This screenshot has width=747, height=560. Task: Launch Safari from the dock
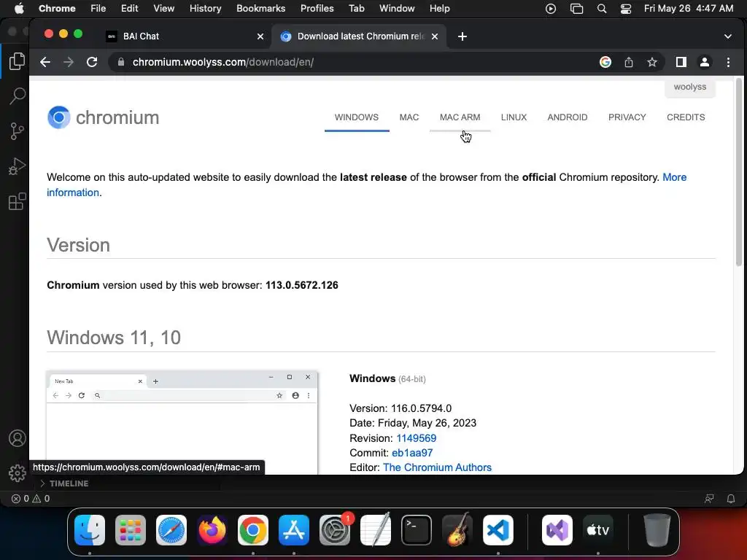tap(171, 530)
